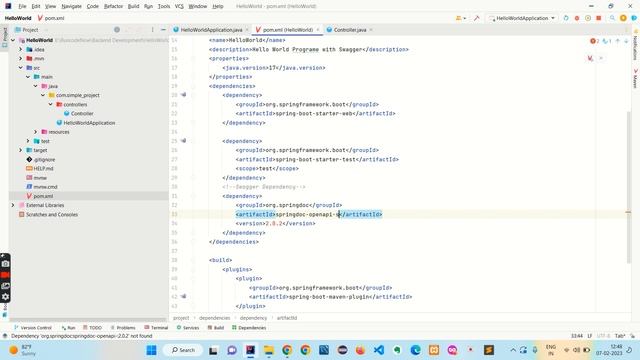The image size is (640, 360).
Task: Load Maven changes floating icon in editor
Action: pyautogui.click(x=590, y=58)
